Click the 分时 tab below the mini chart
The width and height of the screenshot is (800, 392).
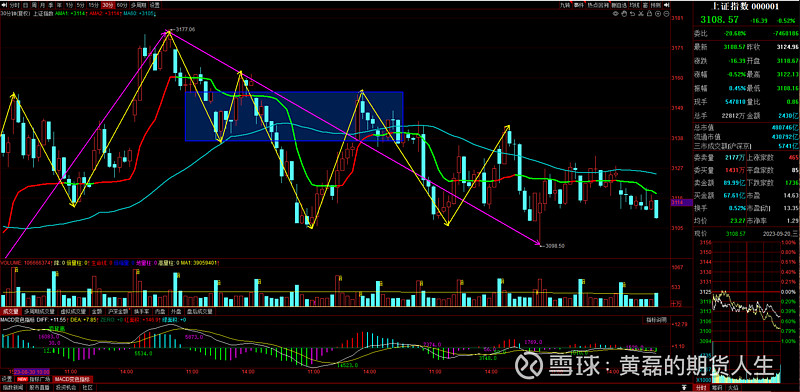[x=701, y=388]
